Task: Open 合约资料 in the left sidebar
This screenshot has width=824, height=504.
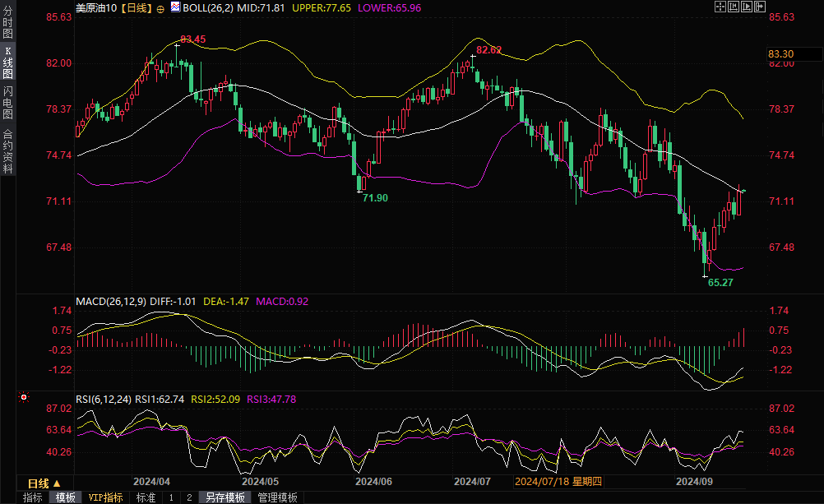Action: coord(7,150)
